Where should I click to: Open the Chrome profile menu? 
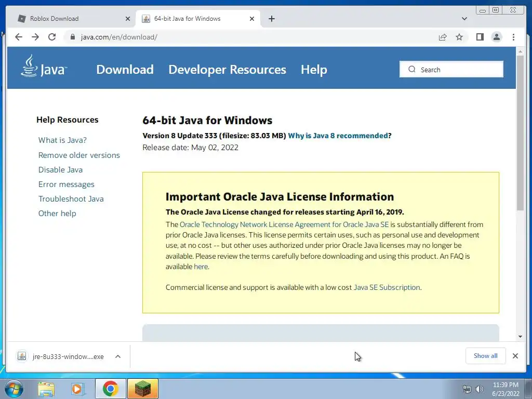click(x=496, y=37)
